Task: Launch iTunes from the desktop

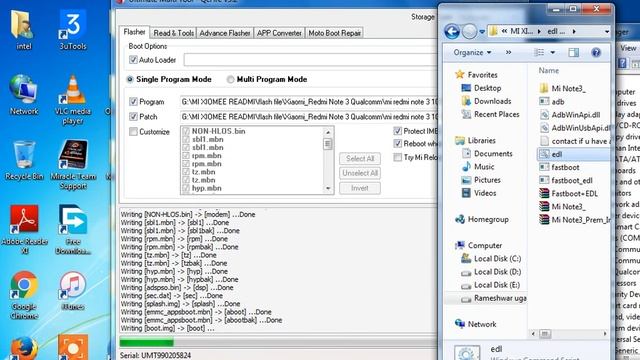Action: tap(73, 291)
